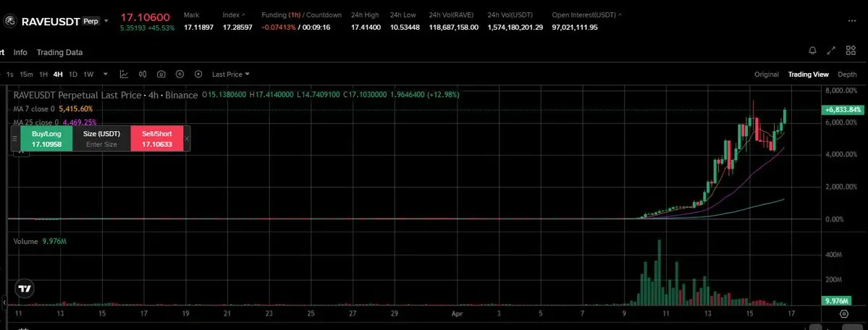Click the MA 25 close 0 legend

tap(55, 122)
